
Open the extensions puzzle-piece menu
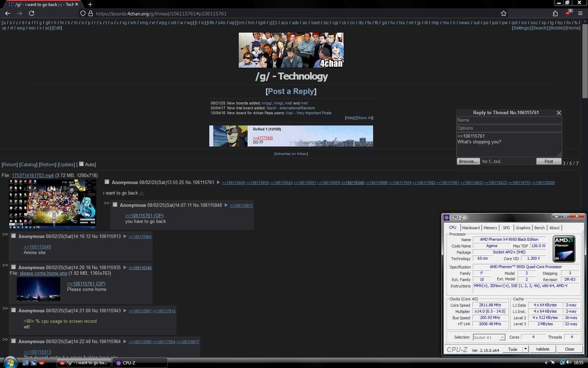point(555,13)
